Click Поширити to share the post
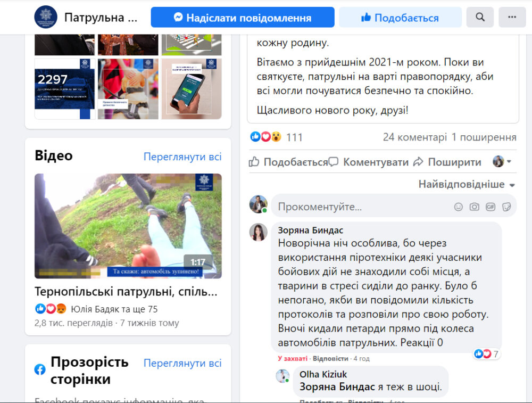Screen dimensions: 532x403 [447, 162]
